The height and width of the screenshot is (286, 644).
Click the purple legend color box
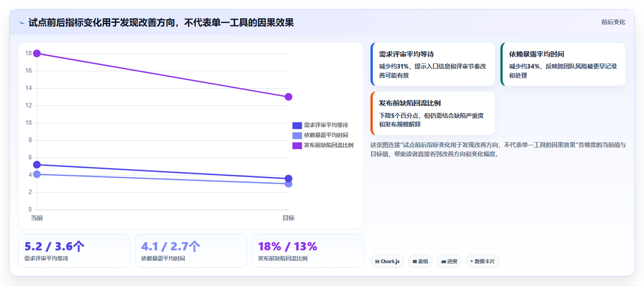pos(297,145)
